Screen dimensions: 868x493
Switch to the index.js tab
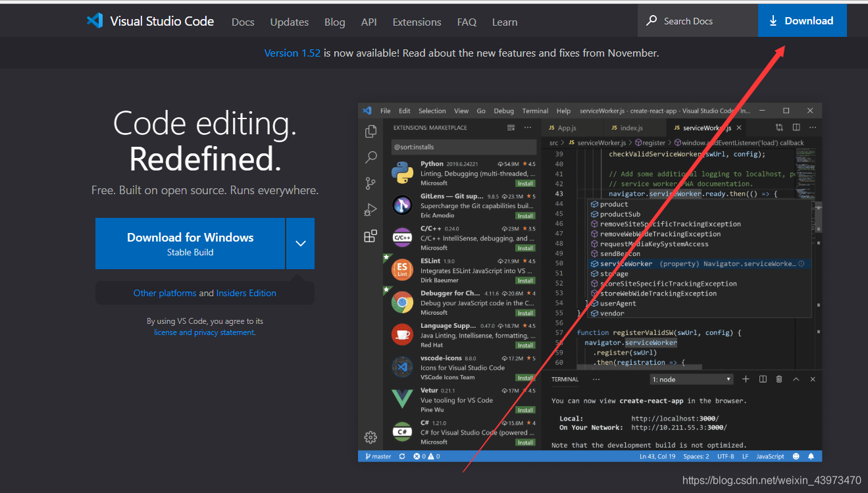click(632, 128)
